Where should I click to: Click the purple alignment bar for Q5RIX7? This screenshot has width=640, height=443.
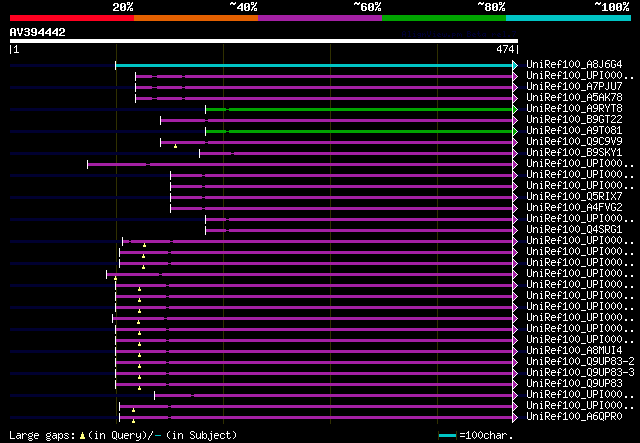tap(342, 198)
